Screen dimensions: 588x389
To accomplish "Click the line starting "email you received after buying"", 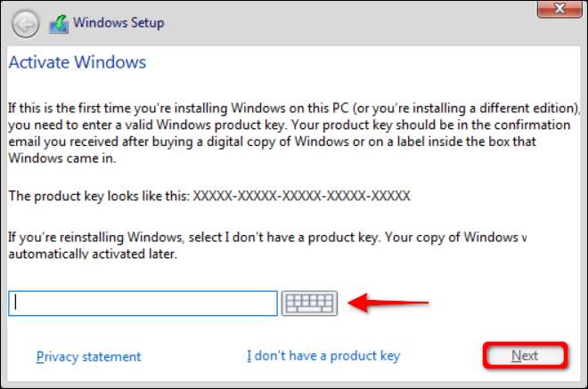I will pyautogui.click(x=267, y=141).
